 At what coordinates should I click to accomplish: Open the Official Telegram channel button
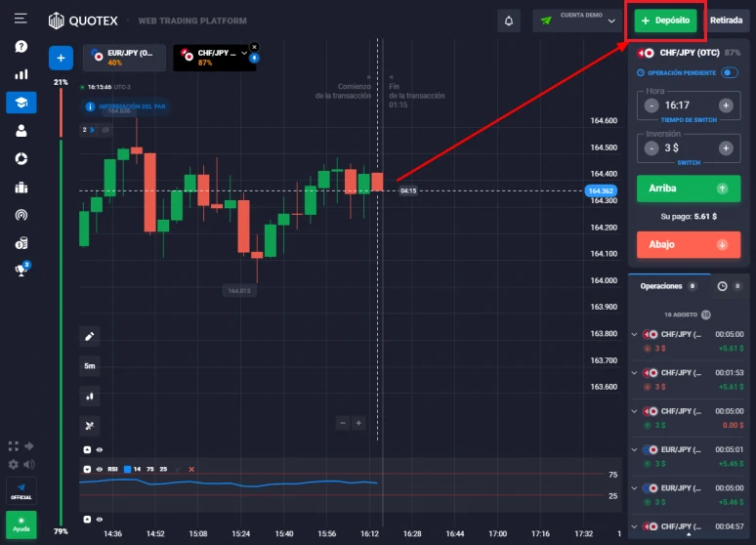(x=21, y=491)
